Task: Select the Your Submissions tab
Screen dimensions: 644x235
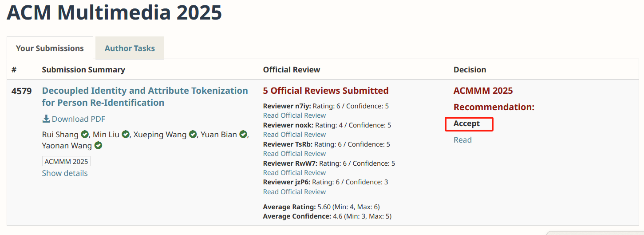Action: click(50, 48)
